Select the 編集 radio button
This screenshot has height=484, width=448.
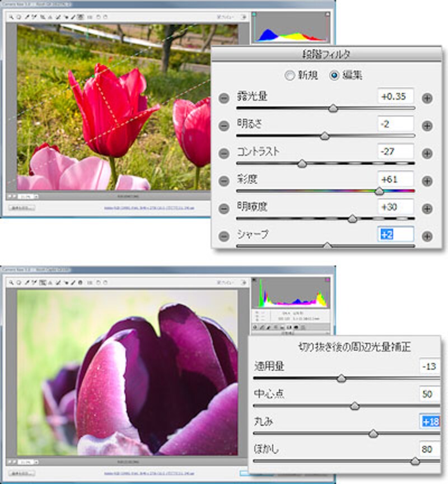pyautogui.click(x=334, y=76)
